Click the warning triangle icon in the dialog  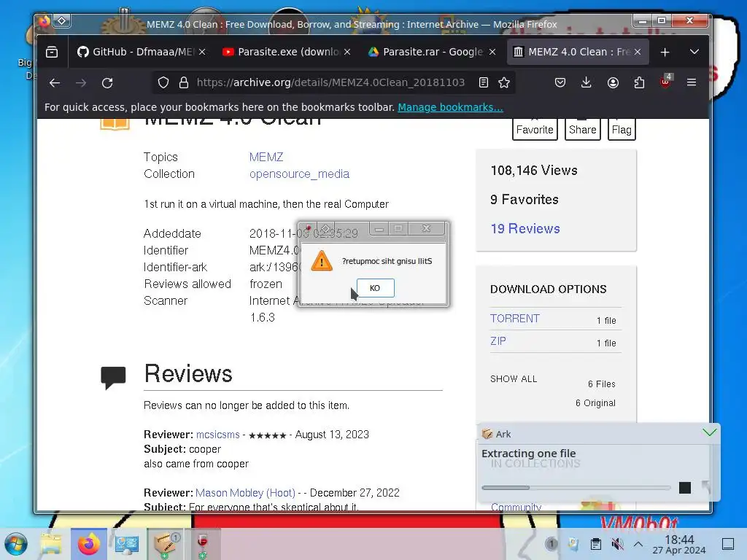pos(322,261)
